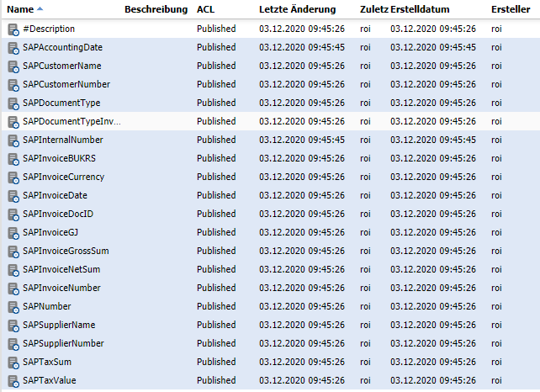
Task: Click Published ACL of SAPTaxValue row
Action: [216, 380]
